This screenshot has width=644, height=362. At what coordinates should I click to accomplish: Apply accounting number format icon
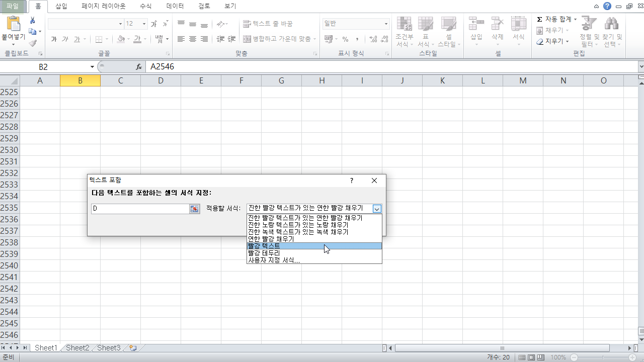pos(329,39)
